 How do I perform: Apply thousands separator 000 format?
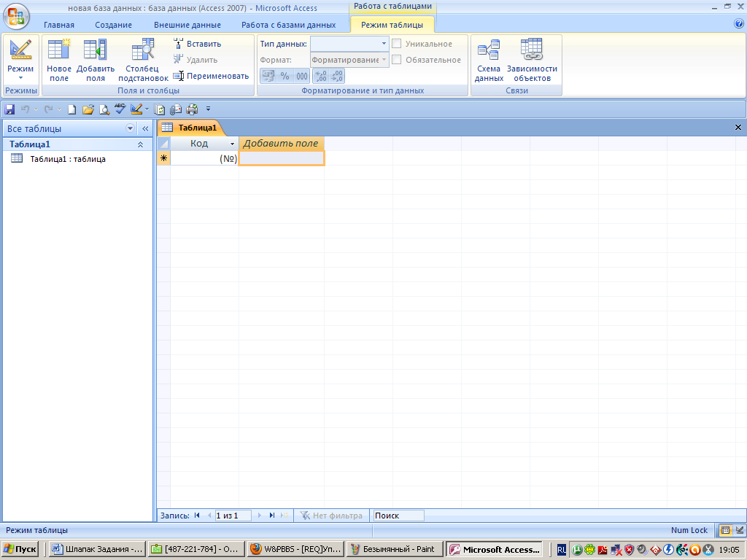(x=301, y=76)
